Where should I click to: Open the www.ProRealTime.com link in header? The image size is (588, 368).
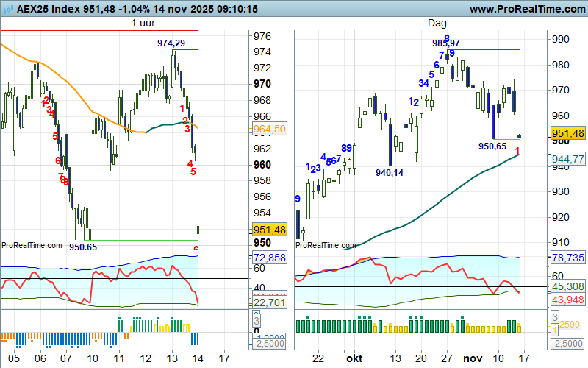coord(527,9)
